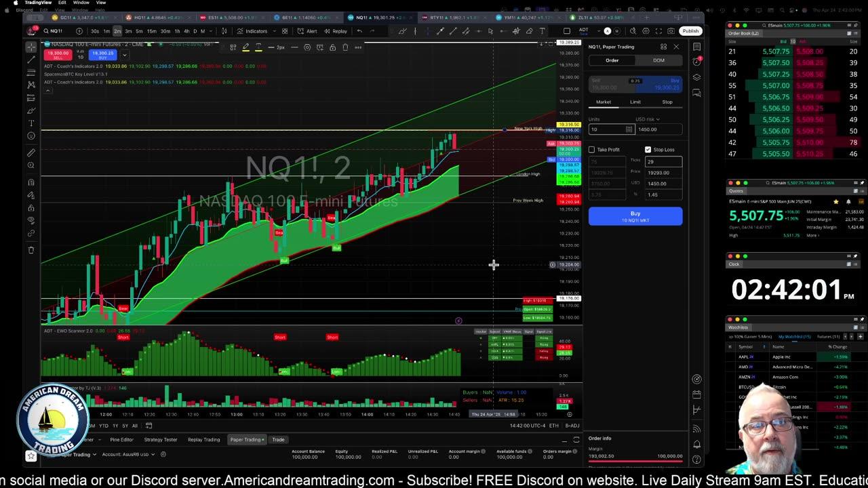Undo the last chart action
The image size is (868, 488).
pos(359,31)
